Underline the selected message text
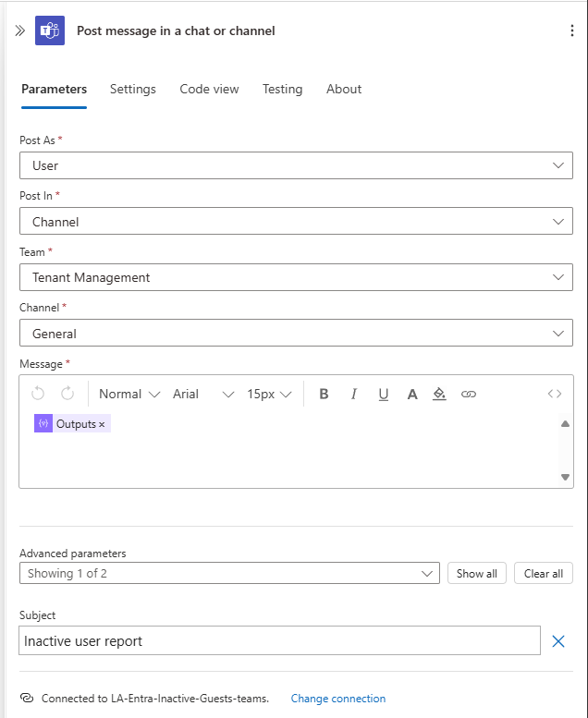588x718 pixels. click(383, 394)
